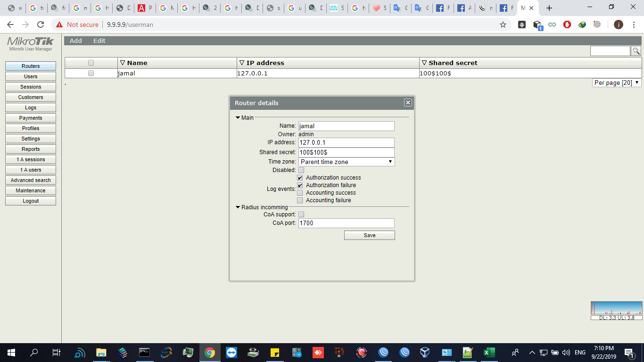Open Excel from the taskbar
This screenshot has height=362, width=644.
[x=489, y=352]
